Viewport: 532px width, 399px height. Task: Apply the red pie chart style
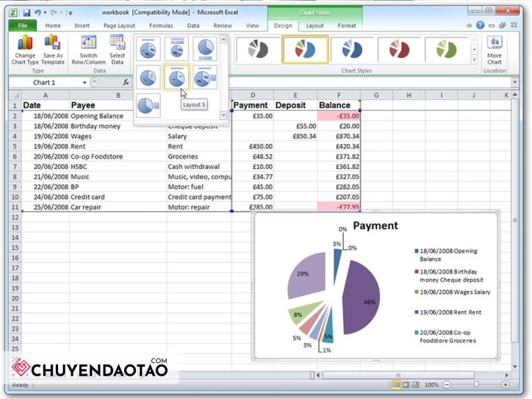(x=399, y=49)
